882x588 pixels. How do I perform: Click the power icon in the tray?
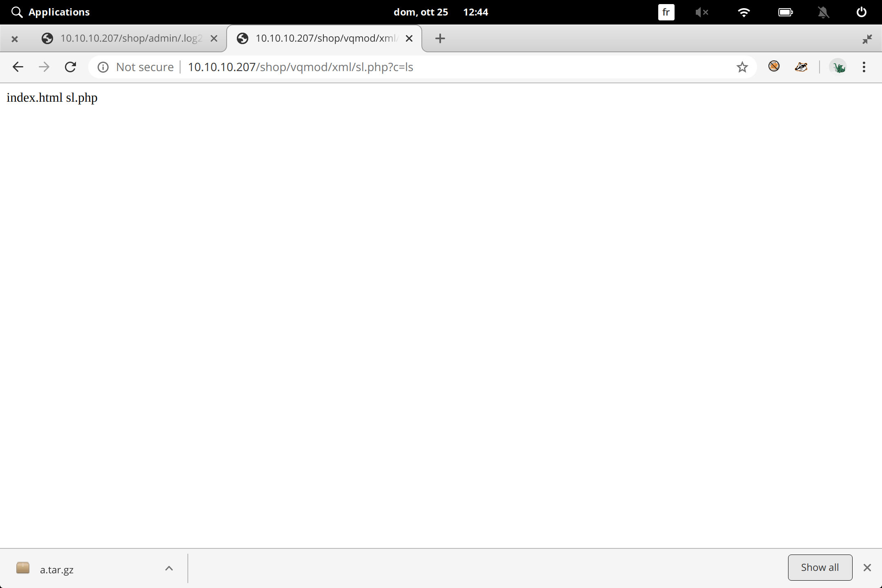[x=861, y=12]
